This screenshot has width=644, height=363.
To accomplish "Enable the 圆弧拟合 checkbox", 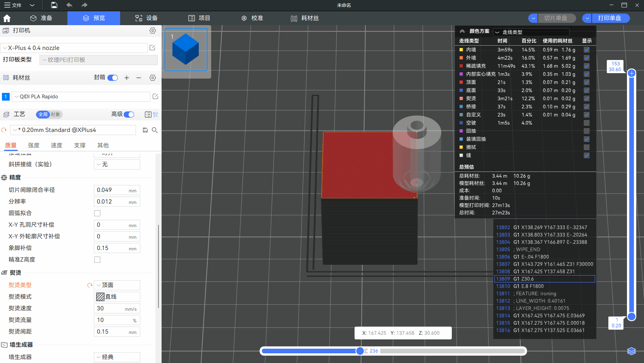I will point(97,213).
